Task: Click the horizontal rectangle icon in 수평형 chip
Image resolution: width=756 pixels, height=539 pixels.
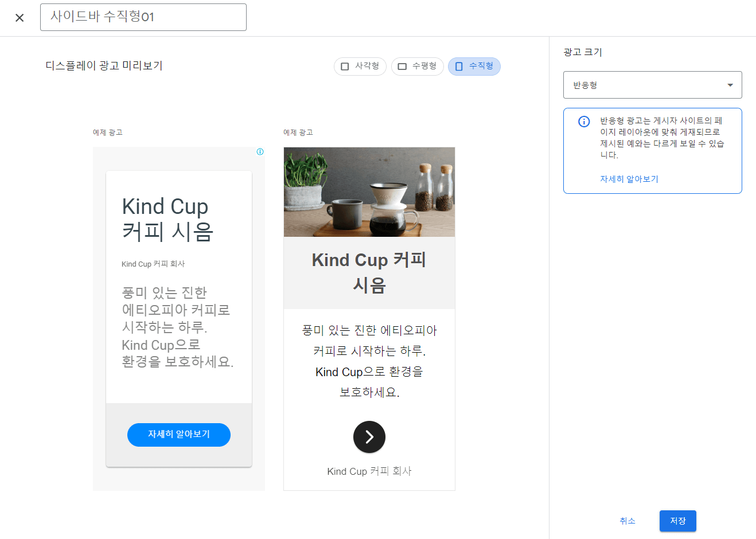Action: point(402,67)
